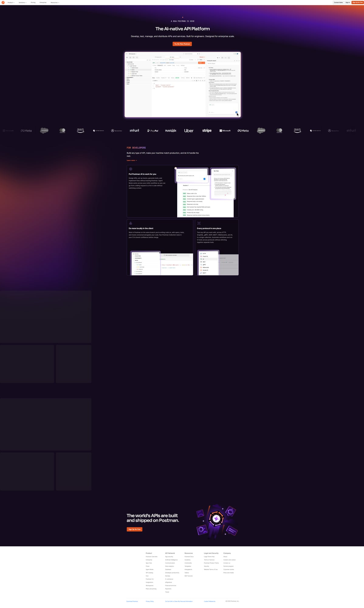Click the Salesforce cloud logo on the left

coord(44,130)
